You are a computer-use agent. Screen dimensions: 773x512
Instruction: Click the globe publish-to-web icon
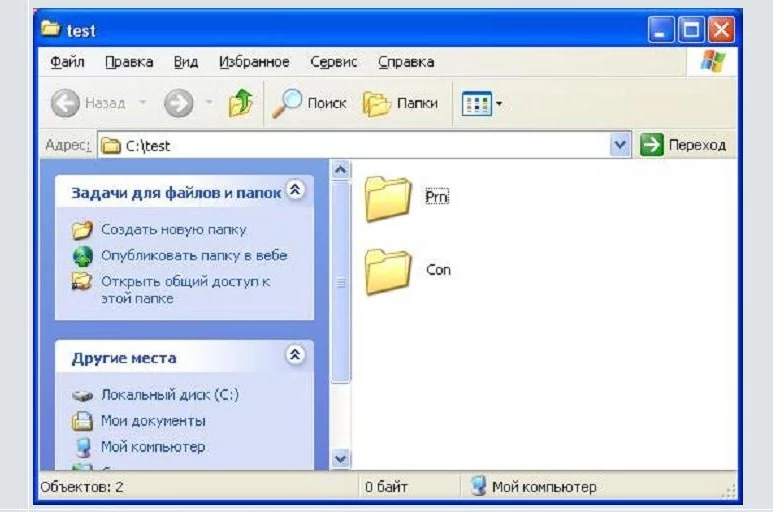83,256
